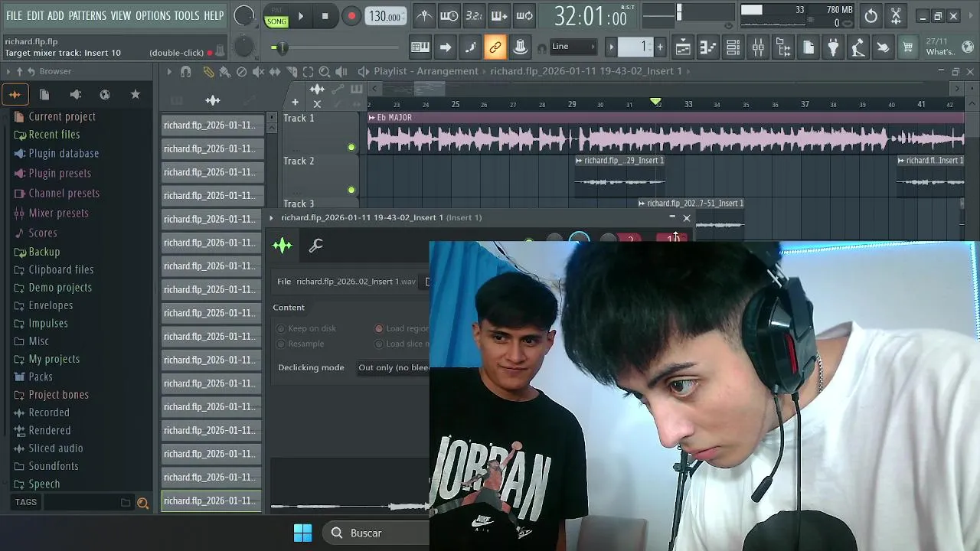This screenshot has height=551, width=980.
Task: Select the magnet snap icon in Playlist toolbar
Action: (x=185, y=71)
